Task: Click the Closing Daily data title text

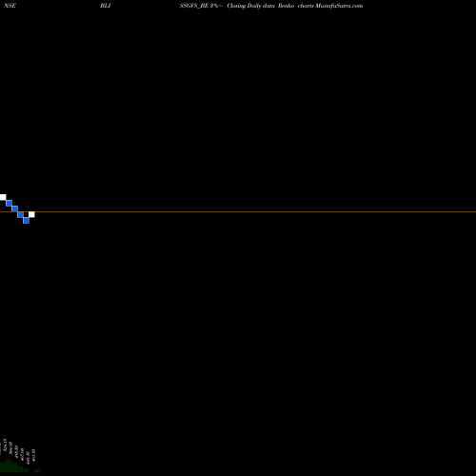Action: (x=250, y=6)
